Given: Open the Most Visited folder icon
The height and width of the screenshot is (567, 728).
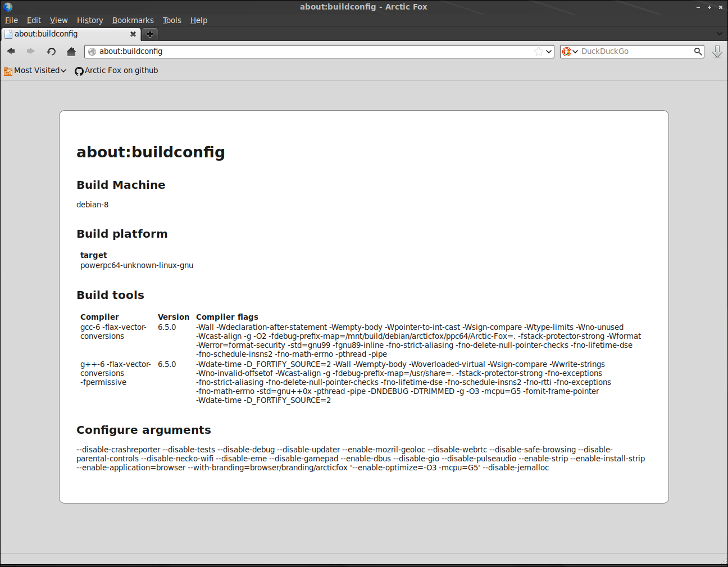Looking at the screenshot, I should (x=8, y=71).
